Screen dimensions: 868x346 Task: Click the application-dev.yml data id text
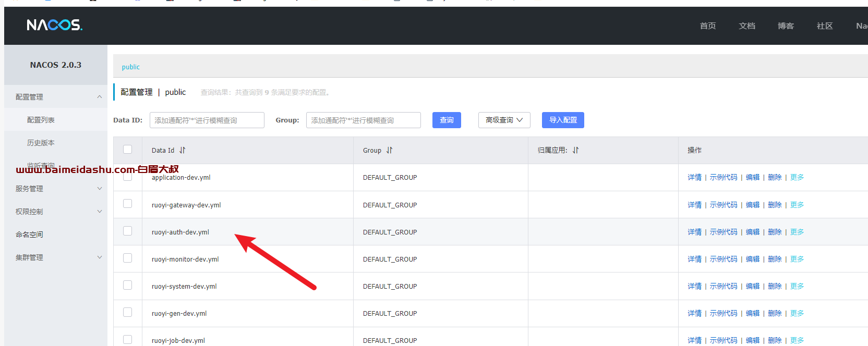[x=181, y=178]
